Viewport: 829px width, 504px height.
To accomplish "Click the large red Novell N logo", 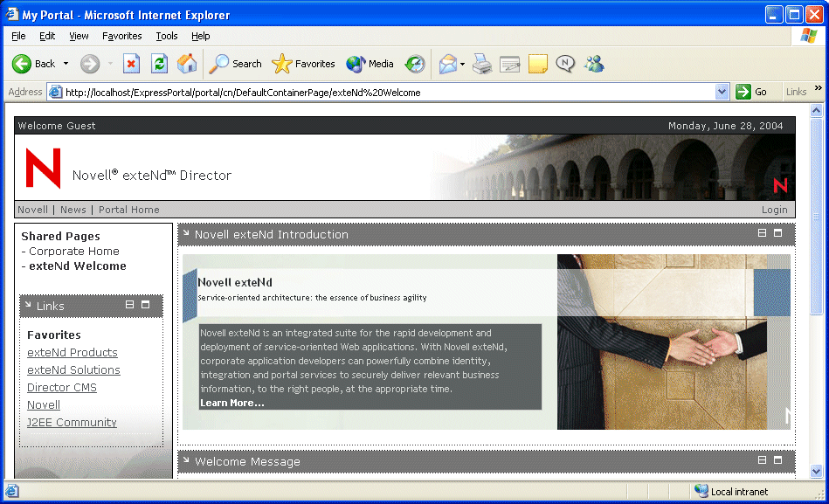I will click(x=43, y=169).
